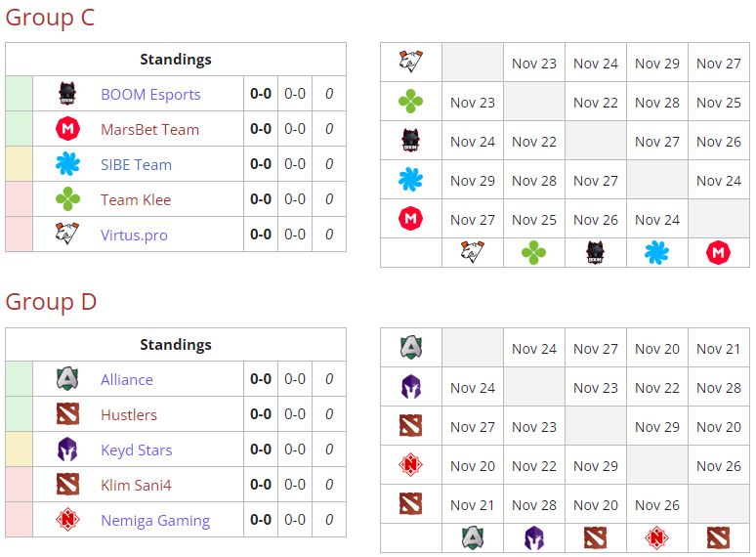Click the SIBE Team snowflake logo in standings

tap(67, 164)
